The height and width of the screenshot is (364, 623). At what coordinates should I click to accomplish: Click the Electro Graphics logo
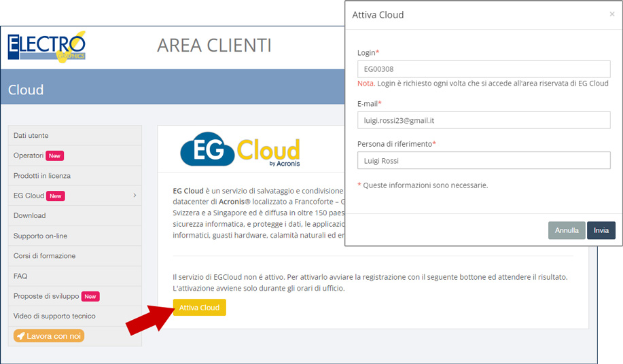46,47
